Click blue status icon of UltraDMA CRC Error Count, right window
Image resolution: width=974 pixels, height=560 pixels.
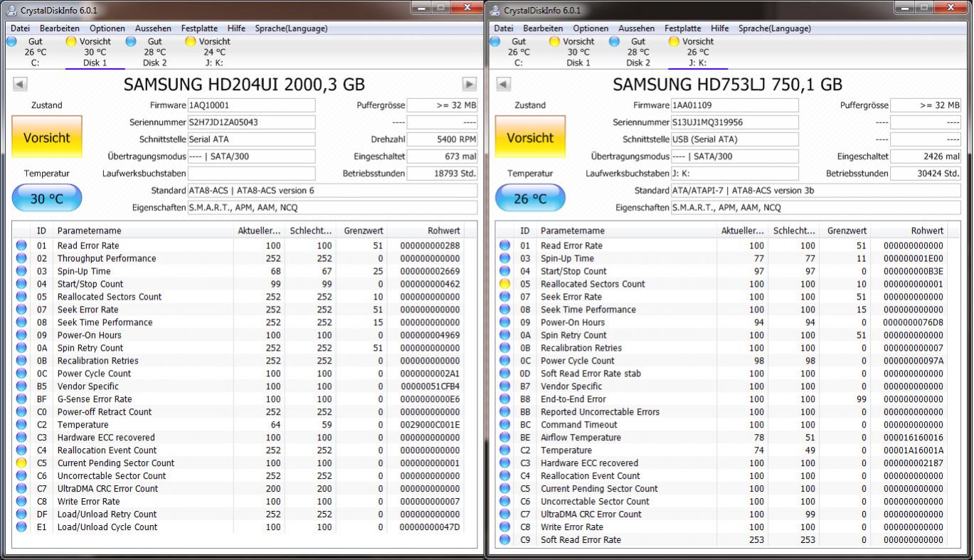504,514
